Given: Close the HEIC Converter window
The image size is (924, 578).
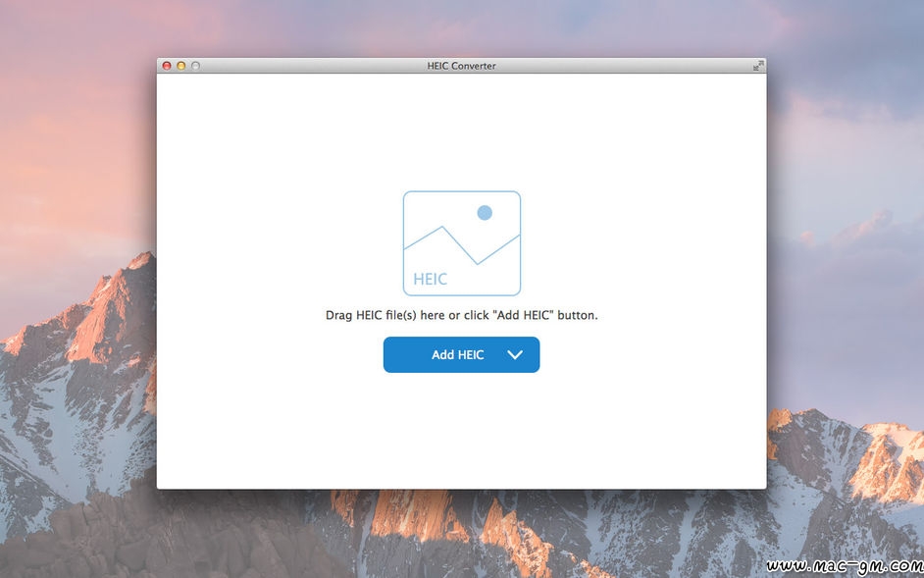Looking at the screenshot, I should pos(167,66).
